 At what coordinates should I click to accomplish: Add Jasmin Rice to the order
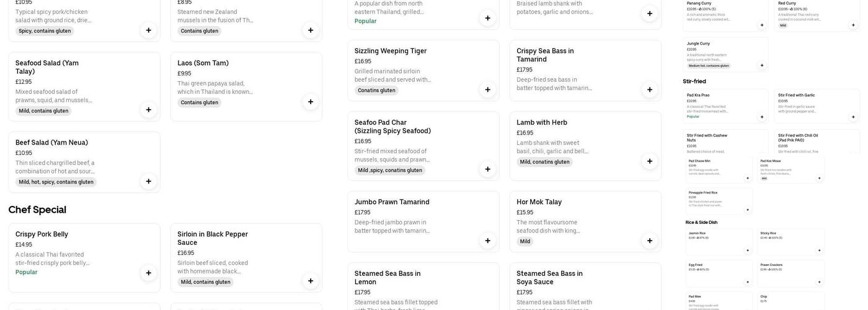click(747, 250)
